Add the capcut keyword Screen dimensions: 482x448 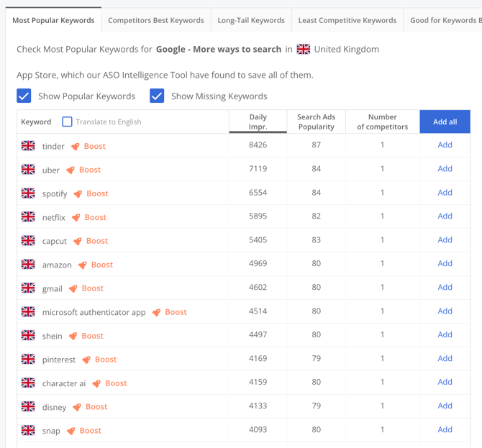point(445,240)
